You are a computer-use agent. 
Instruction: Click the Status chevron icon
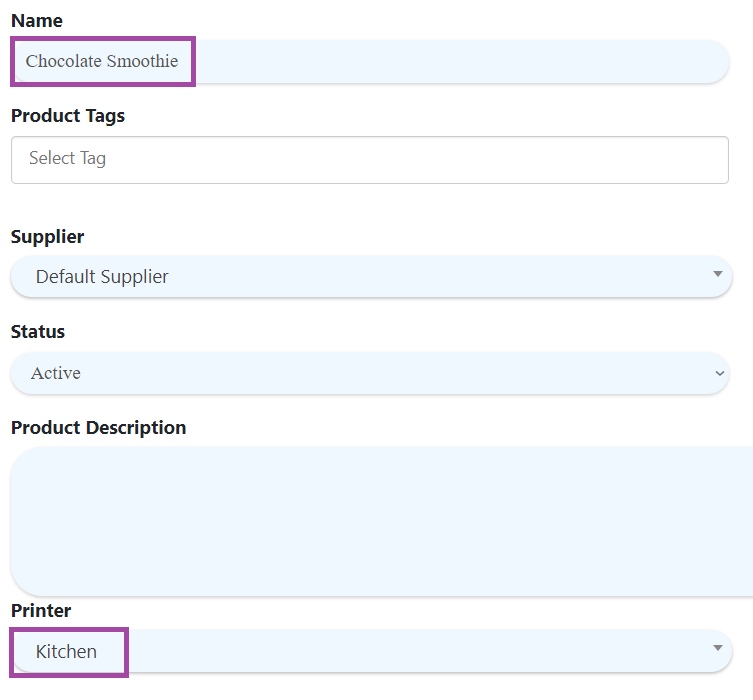(x=719, y=373)
